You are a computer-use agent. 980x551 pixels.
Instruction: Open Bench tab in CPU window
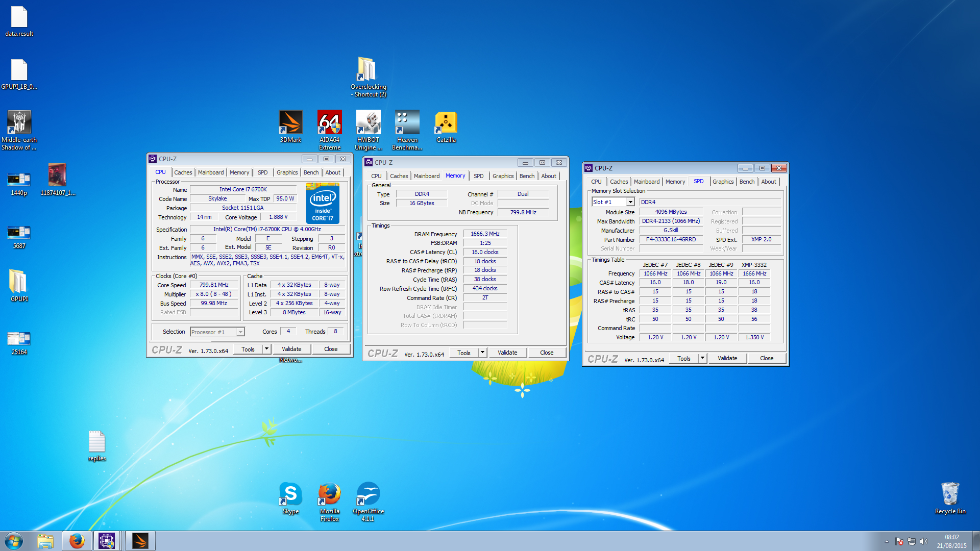(x=311, y=172)
